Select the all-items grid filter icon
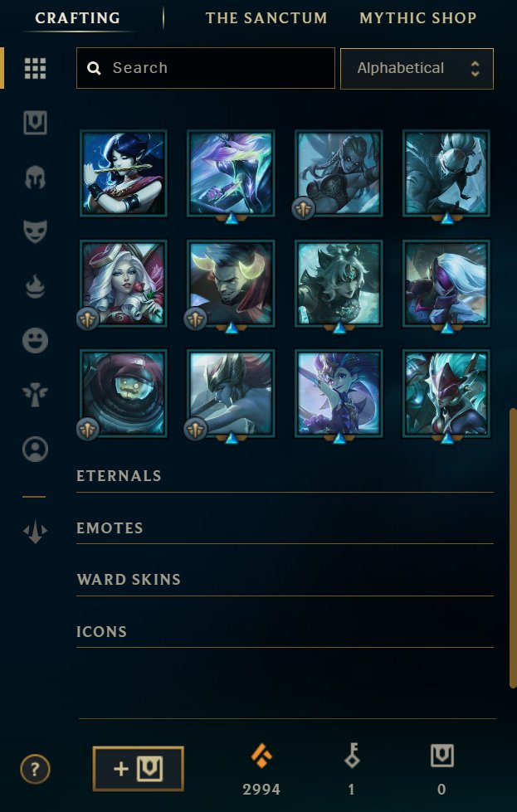Viewport: 517px width, 812px height. 35,68
